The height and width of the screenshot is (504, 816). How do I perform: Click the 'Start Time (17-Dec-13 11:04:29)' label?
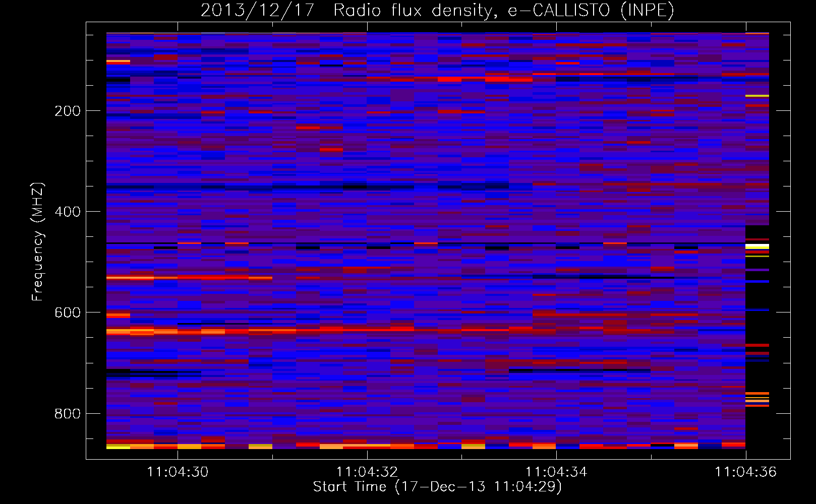pyautogui.click(x=437, y=487)
